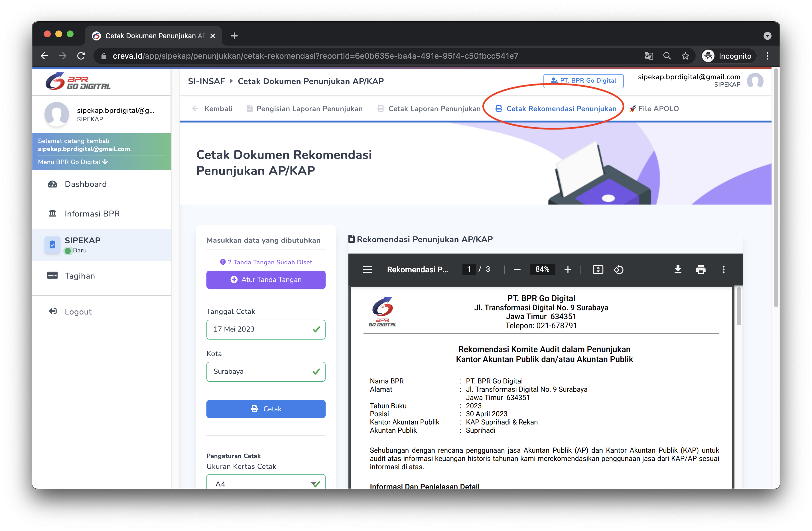Open the Ukuran Kertas Cetak dropdown
The image size is (812, 531).
266,482
